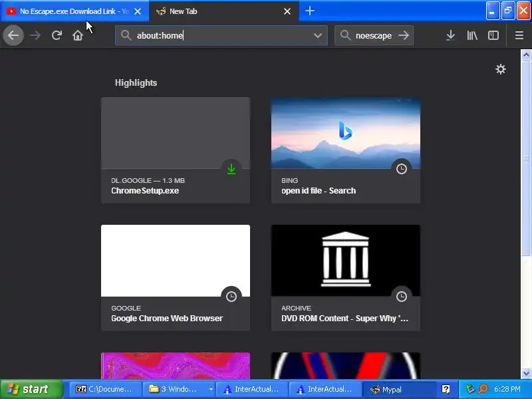Viewport: 532px width, 399px height.
Task: Click the clock history badge on Bing card
Action: [402, 169]
